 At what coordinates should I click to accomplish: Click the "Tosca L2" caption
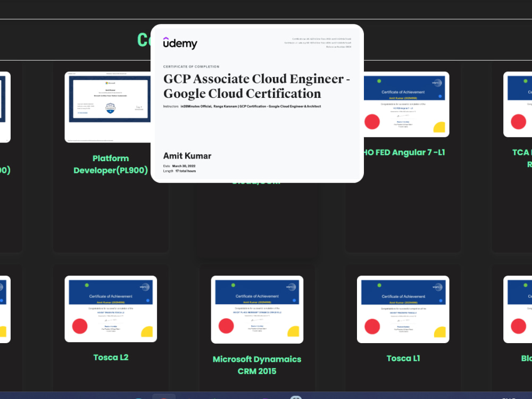[x=111, y=358]
